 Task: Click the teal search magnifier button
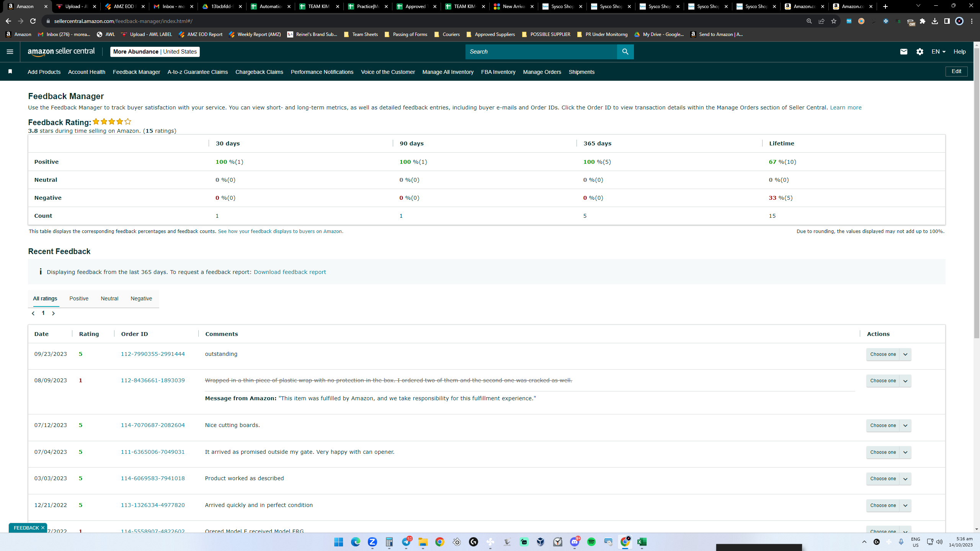tap(625, 52)
